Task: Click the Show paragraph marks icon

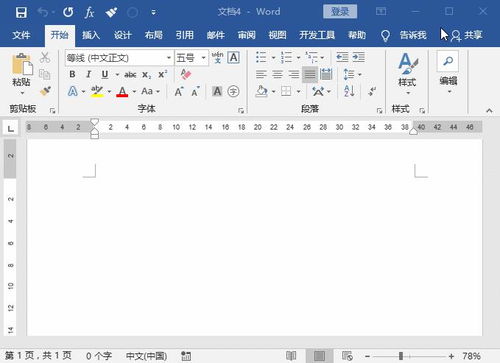Action: [x=372, y=91]
